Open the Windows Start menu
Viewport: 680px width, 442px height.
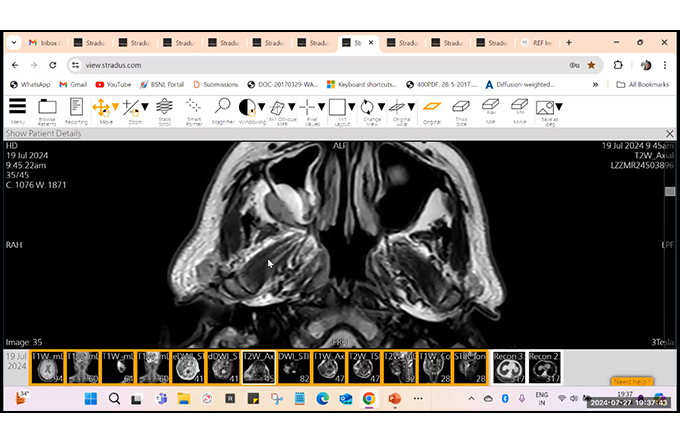89,399
